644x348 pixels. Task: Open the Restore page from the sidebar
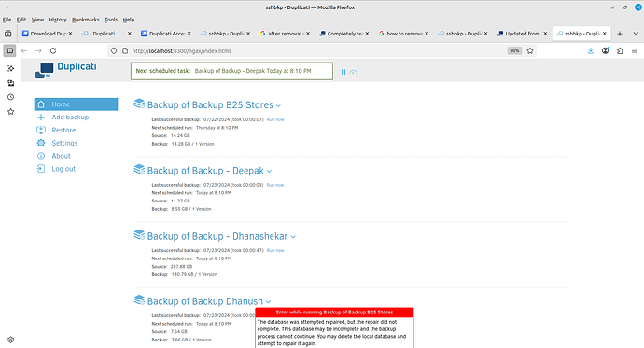(63, 130)
